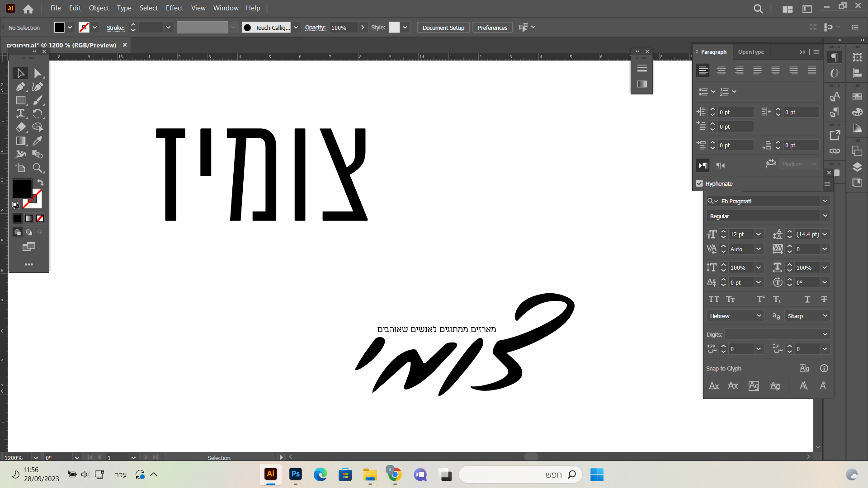Viewport: 868px width, 488px height.
Task: Open the Layers panel icon
Action: (x=857, y=166)
